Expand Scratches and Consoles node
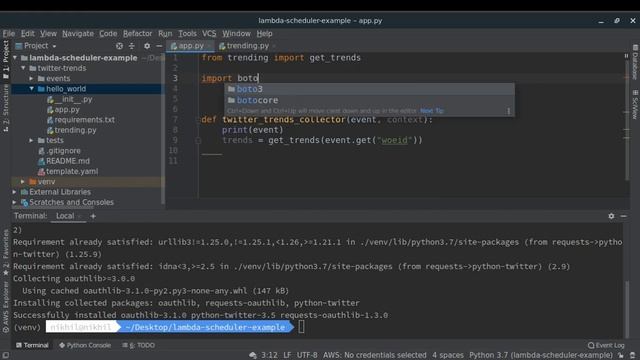This screenshot has height=360, width=640. (15, 202)
